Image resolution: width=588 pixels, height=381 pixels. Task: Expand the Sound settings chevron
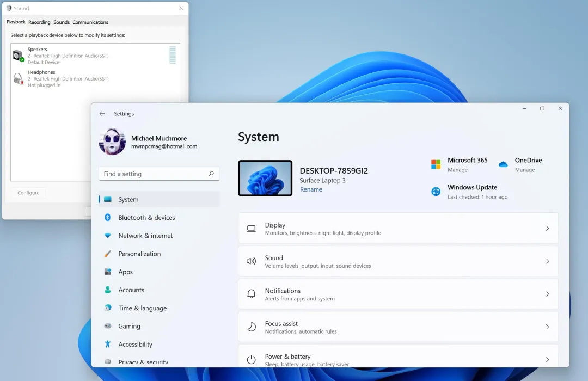[548, 261]
